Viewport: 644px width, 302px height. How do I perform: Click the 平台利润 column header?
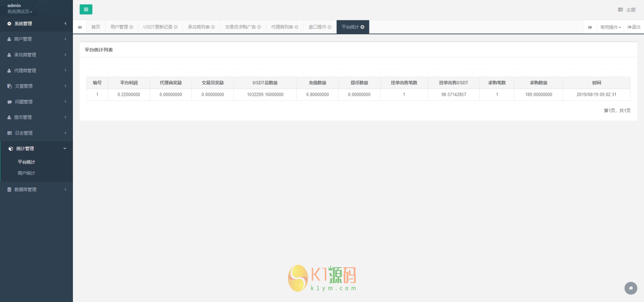pos(129,83)
